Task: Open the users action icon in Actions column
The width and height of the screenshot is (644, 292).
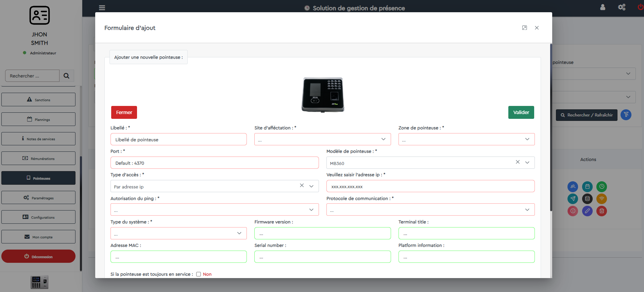Action: 573,186
